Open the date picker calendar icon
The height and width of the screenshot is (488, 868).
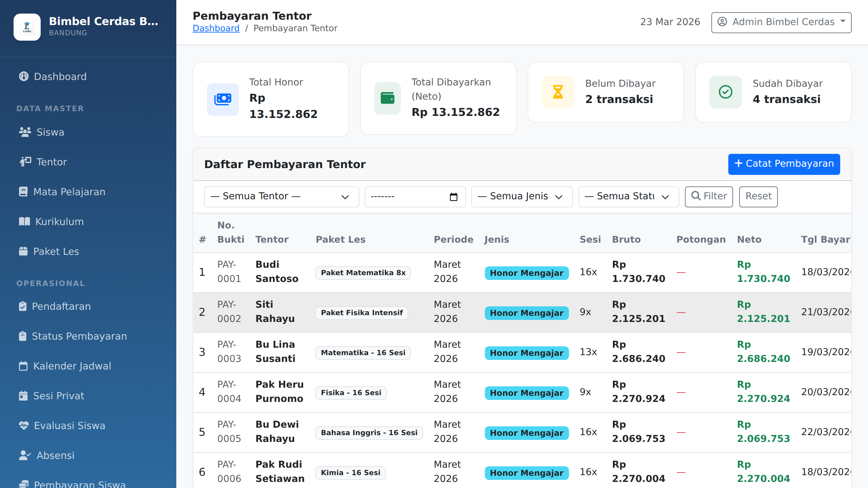pos(453,197)
